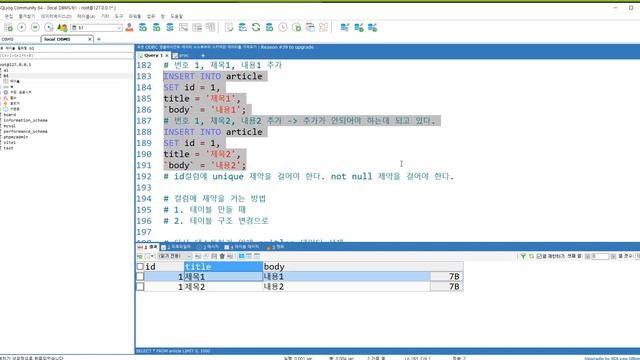Select board database in tree
Viewport: 640px width, 360px height.
pos(9,115)
